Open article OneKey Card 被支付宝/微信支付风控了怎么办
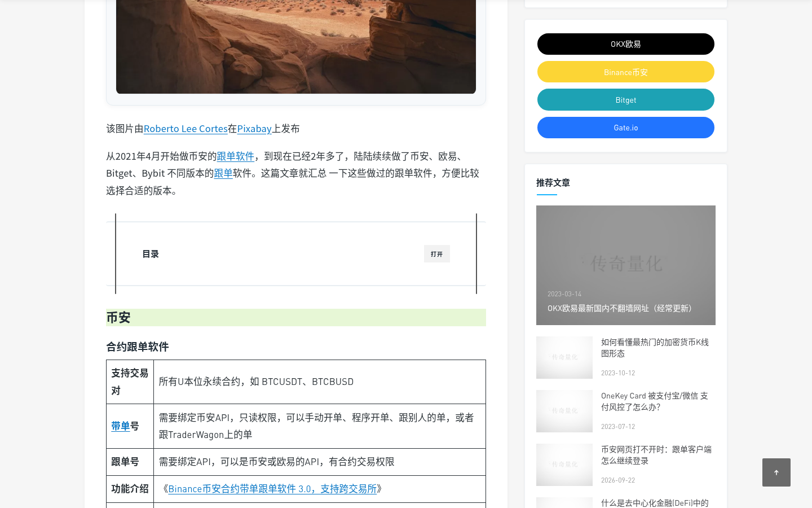812x508 pixels. (655, 401)
